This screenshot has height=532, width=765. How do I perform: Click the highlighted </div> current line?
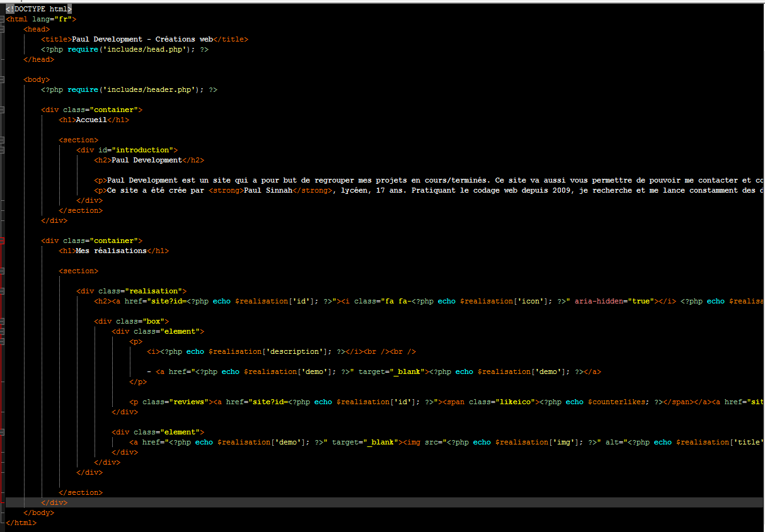pyautogui.click(x=54, y=502)
